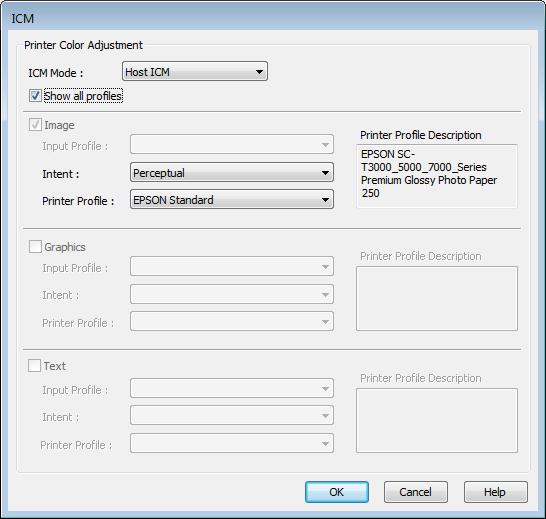This screenshot has height=519, width=546.
Task: Click the OK button
Action: pos(337,492)
